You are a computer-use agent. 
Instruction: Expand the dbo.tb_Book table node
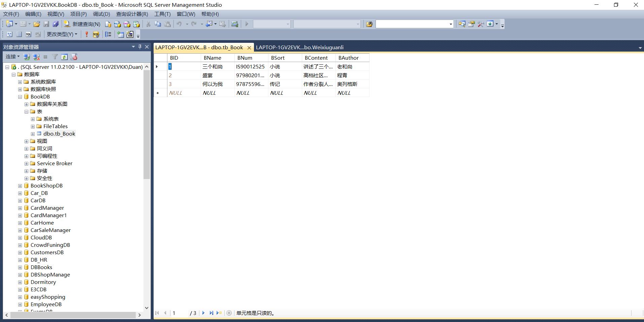33,134
